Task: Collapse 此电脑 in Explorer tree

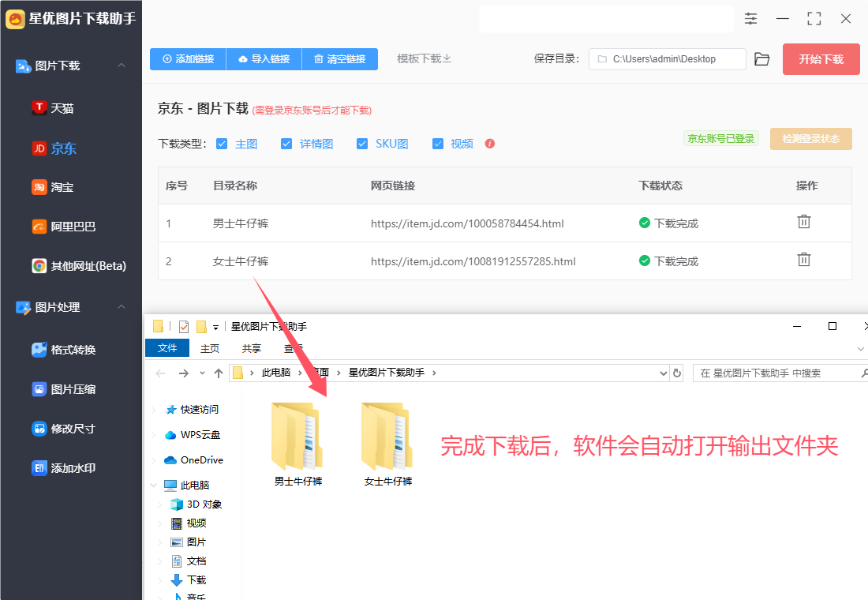Action: (x=153, y=486)
